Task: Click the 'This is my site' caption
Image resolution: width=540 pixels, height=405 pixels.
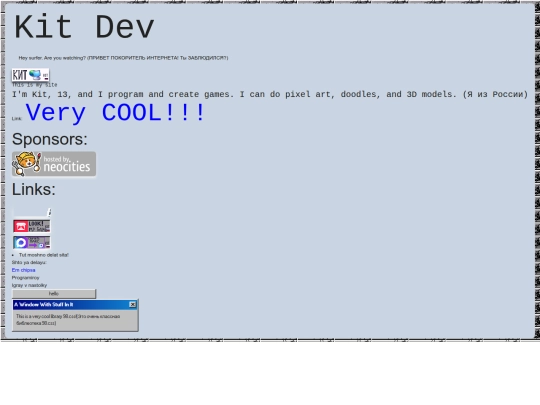Action: tap(34, 85)
